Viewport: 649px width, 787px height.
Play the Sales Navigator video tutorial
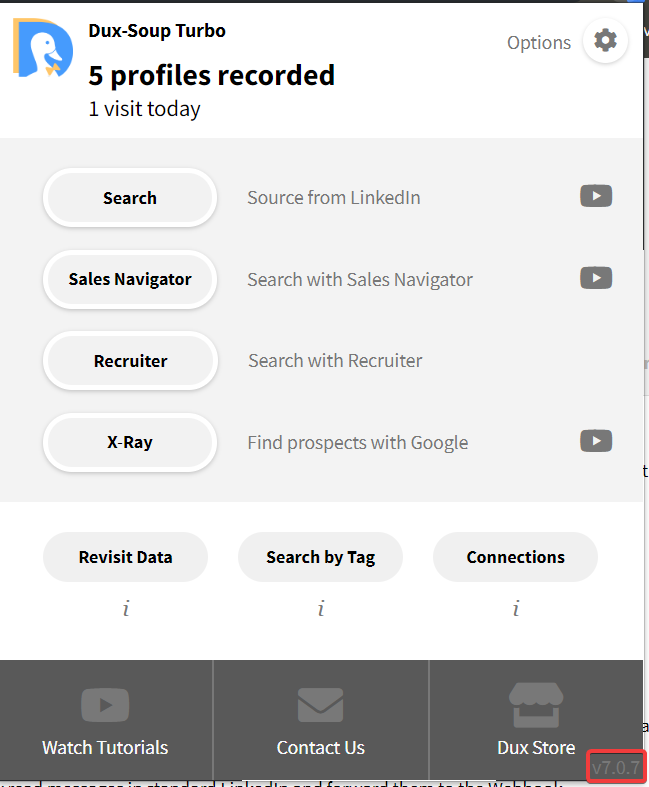click(596, 278)
